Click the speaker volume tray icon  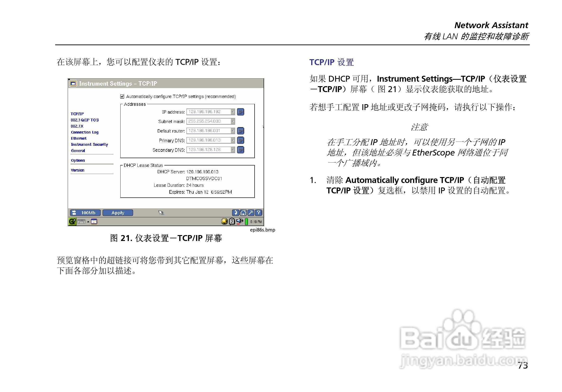pos(239,221)
